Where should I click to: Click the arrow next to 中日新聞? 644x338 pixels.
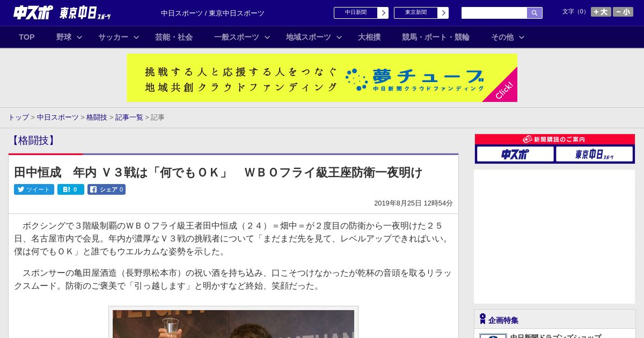(x=383, y=13)
